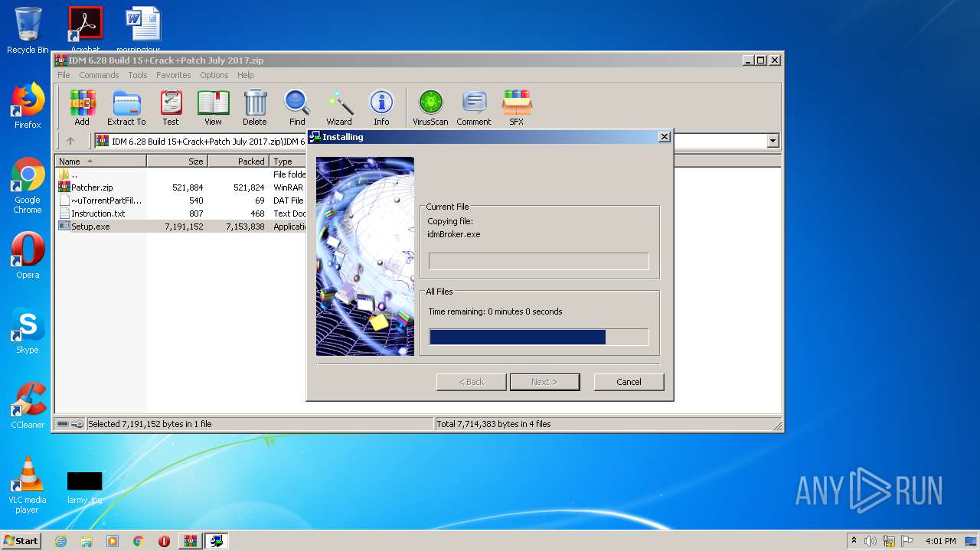Sort by the Type column header
Viewport: 980px width, 551px height.
click(289, 161)
